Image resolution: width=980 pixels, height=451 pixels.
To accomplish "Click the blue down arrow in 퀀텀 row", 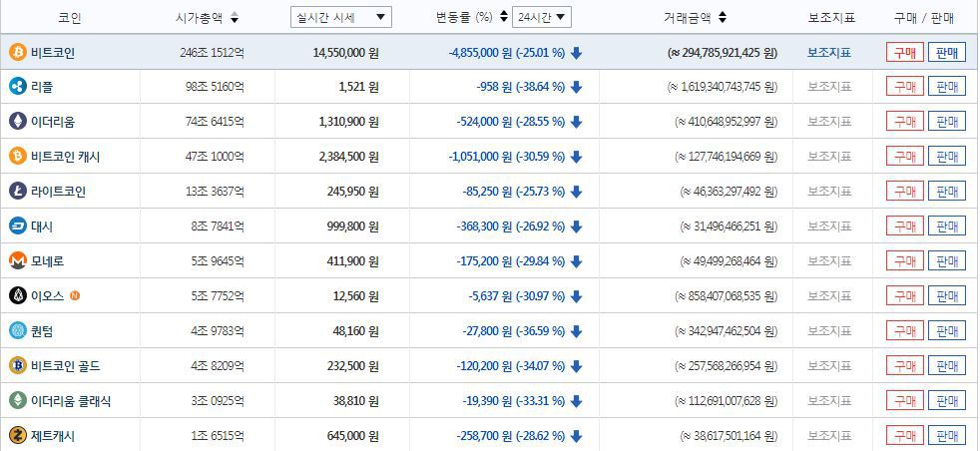I will coord(576,331).
